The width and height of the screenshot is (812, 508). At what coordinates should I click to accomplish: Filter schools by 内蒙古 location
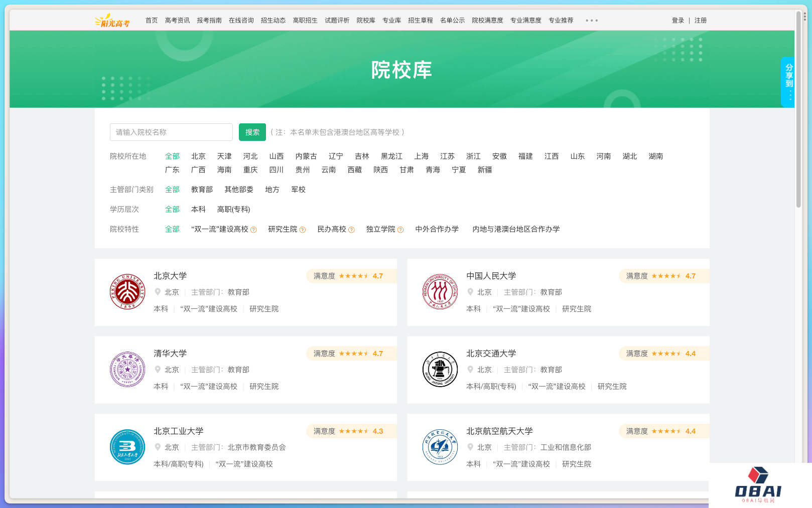306,156
